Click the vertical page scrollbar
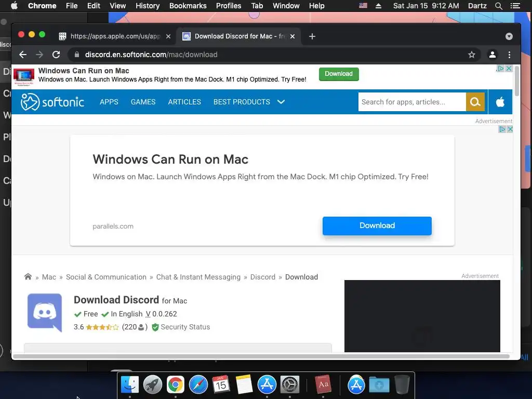The image size is (532, 399). tap(517, 82)
